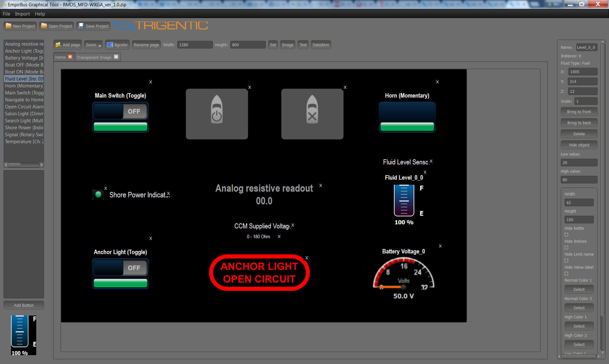
Task: Select High Color 1
Action: point(579,326)
